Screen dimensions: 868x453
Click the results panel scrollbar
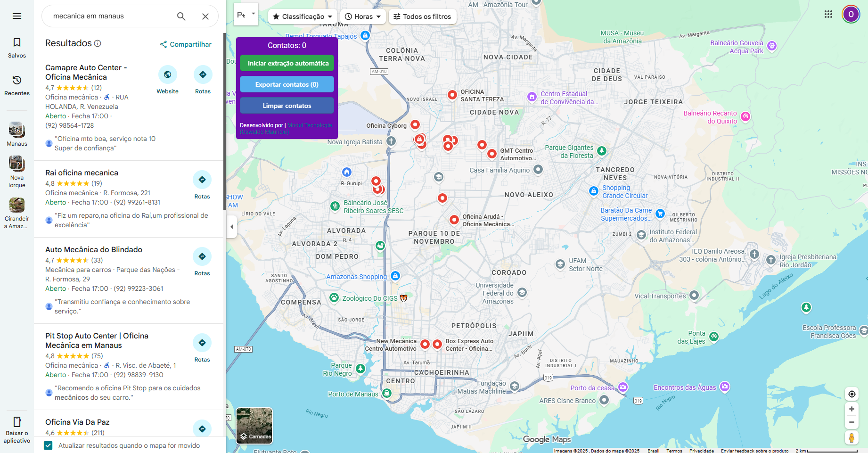224,121
